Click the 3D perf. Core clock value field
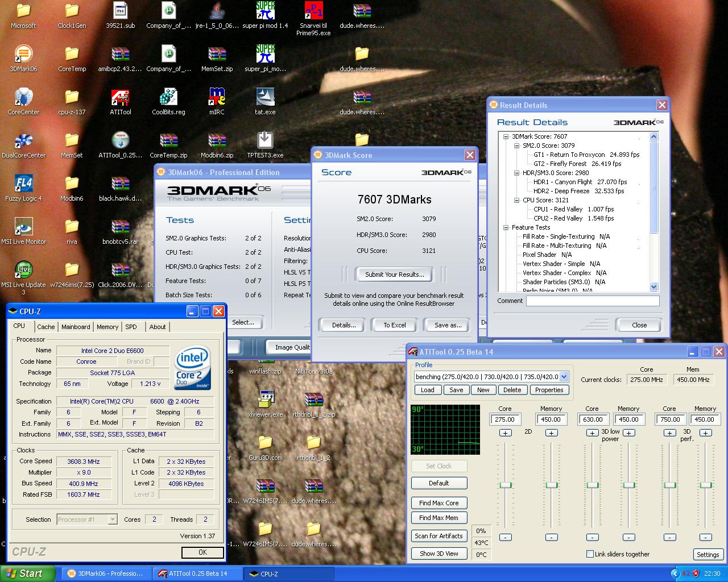Screen dimensions: 728x582 click(670, 419)
